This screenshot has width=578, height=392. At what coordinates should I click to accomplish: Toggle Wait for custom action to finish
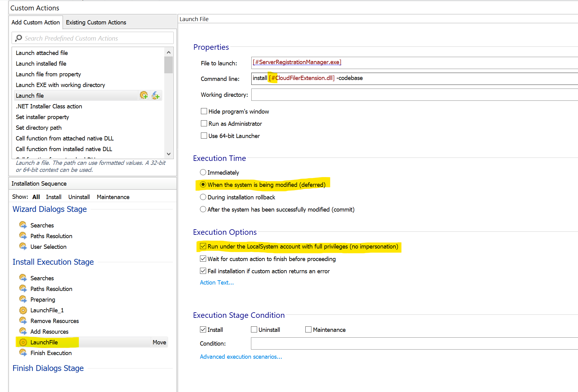click(x=203, y=259)
